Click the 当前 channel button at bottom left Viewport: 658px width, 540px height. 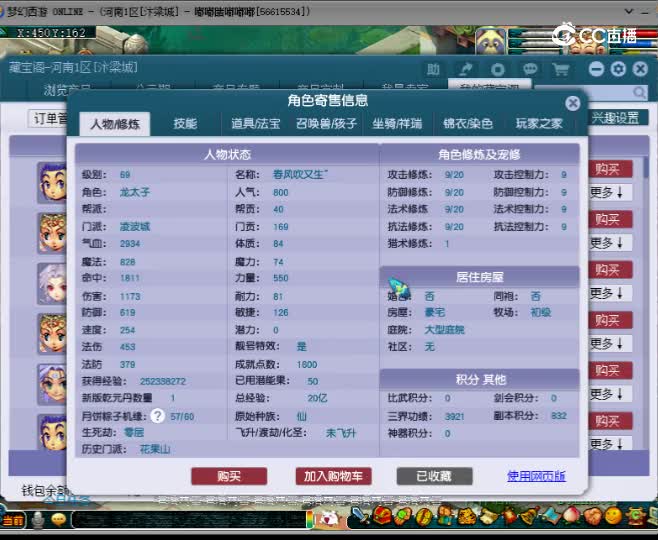(x=13, y=521)
